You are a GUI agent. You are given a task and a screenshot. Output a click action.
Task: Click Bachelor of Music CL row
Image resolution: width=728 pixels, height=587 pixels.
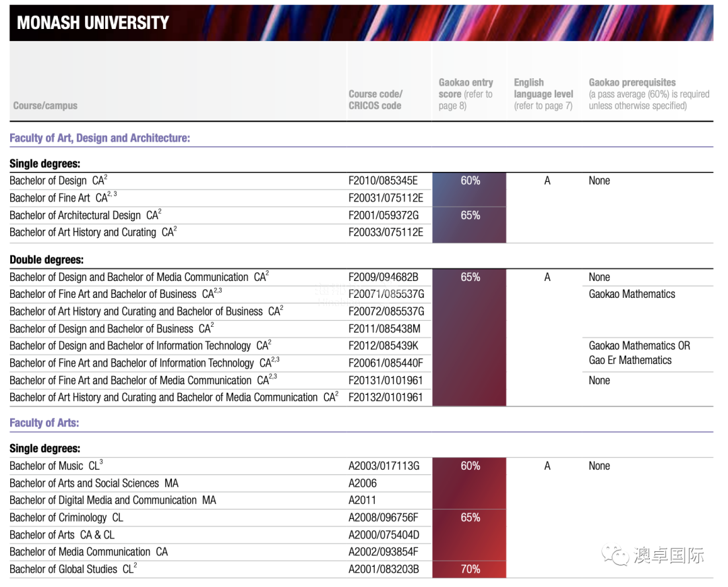(56, 466)
